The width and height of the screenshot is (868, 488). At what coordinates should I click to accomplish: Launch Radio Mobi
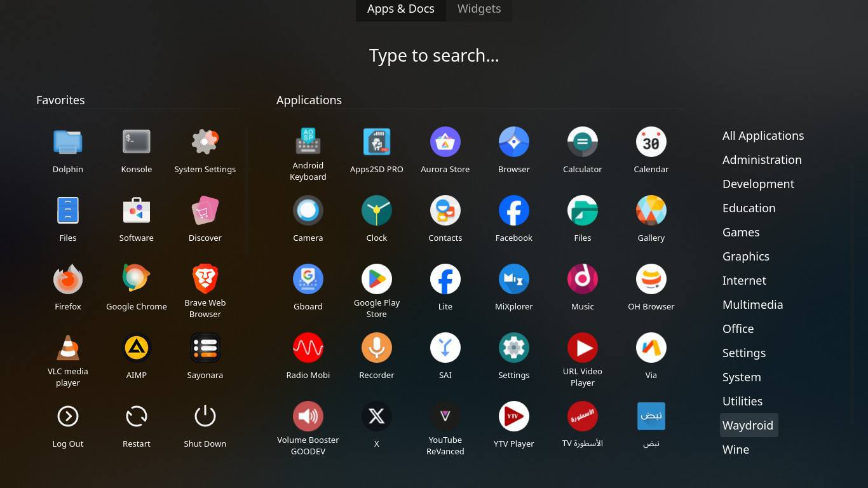pos(308,348)
